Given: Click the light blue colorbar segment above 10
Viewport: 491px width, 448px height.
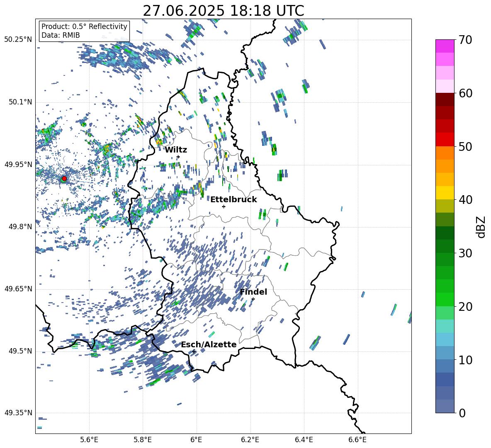Looking at the screenshot, I should pyautogui.click(x=445, y=339).
